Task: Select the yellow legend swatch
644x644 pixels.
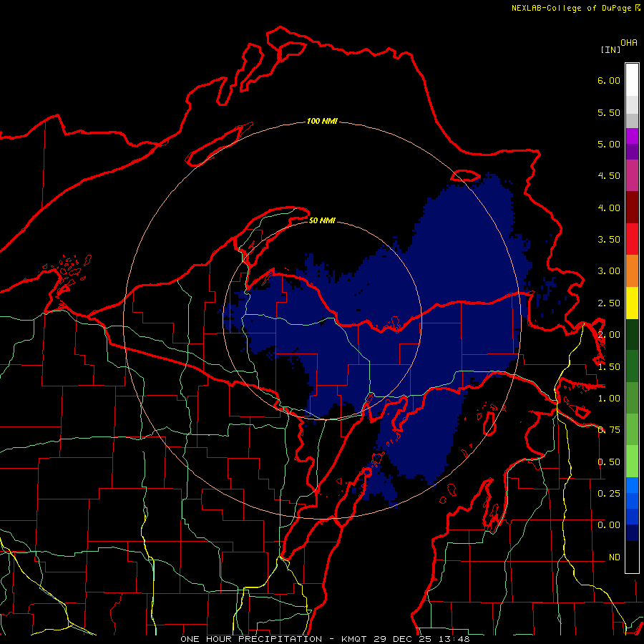Action: pyautogui.click(x=632, y=303)
